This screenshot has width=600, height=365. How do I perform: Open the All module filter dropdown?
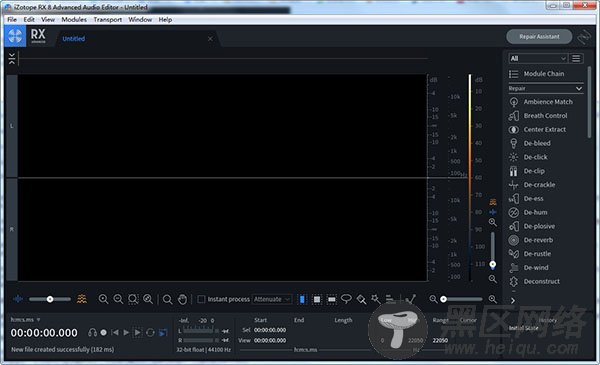coord(537,58)
